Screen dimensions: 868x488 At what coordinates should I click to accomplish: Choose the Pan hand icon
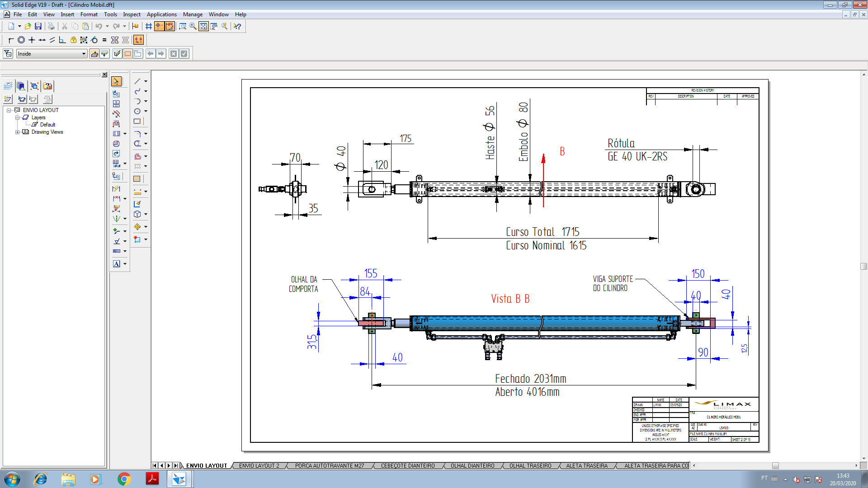point(214,26)
